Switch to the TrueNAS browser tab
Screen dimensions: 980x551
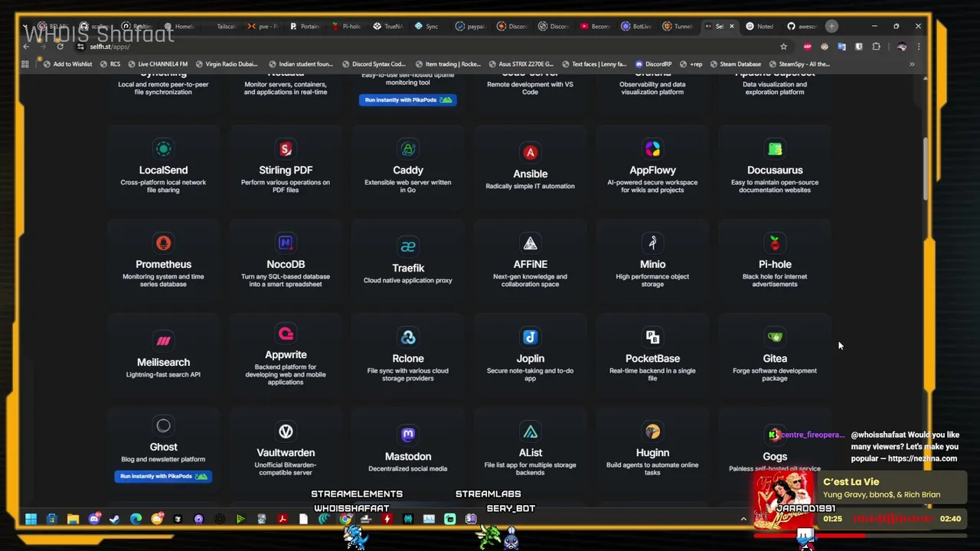click(x=387, y=26)
